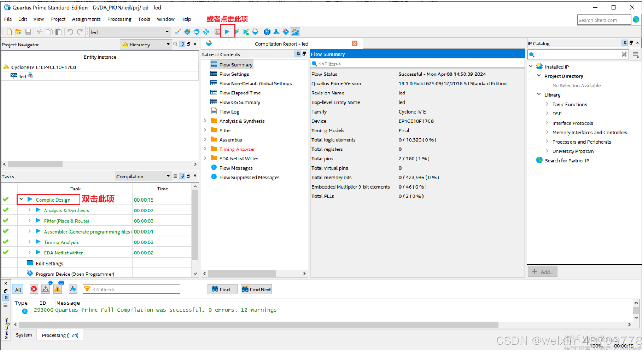
Task: Collapse the Installed IP tree
Action: pos(531,66)
